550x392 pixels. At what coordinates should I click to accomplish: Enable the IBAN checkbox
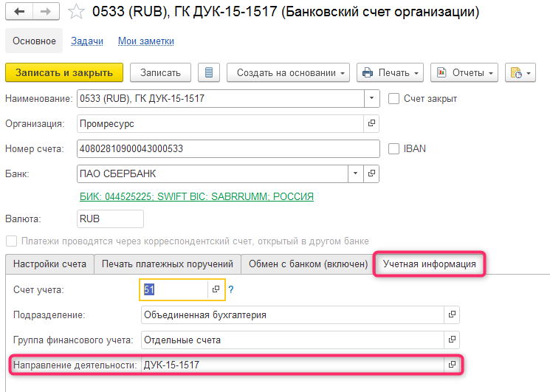click(394, 148)
